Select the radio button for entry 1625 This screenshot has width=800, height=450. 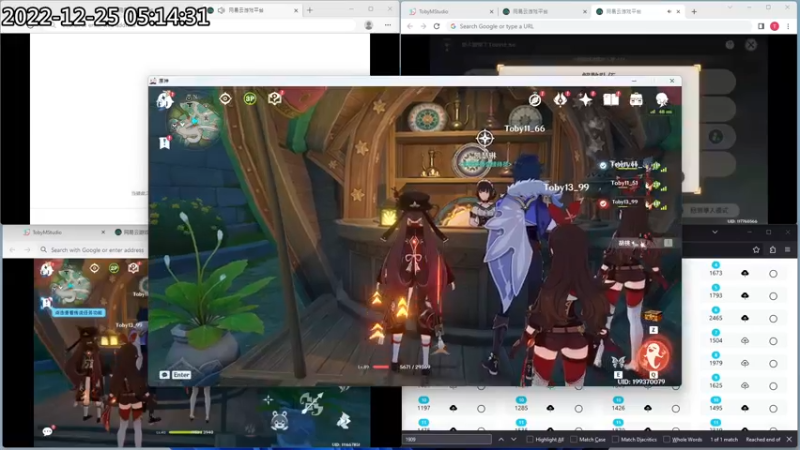tap(773, 386)
